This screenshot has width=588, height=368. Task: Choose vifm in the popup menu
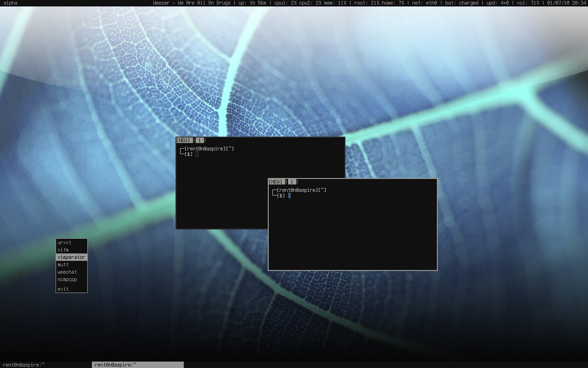[x=72, y=250]
